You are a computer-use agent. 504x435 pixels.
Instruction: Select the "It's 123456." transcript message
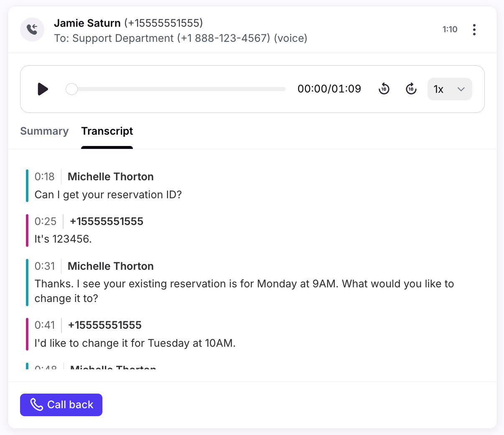(x=63, y=239)
